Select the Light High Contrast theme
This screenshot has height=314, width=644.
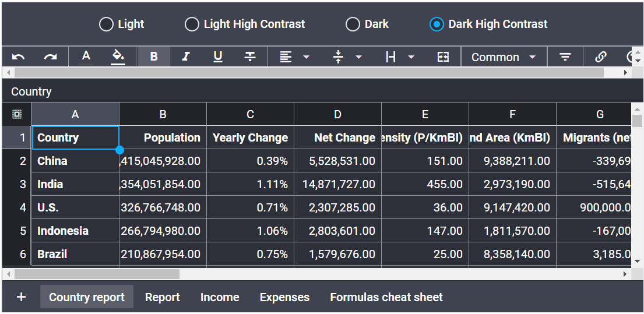192,24
